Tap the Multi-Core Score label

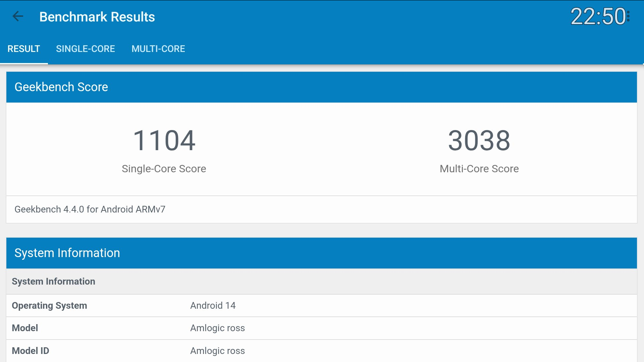click(x=479, y=169)
